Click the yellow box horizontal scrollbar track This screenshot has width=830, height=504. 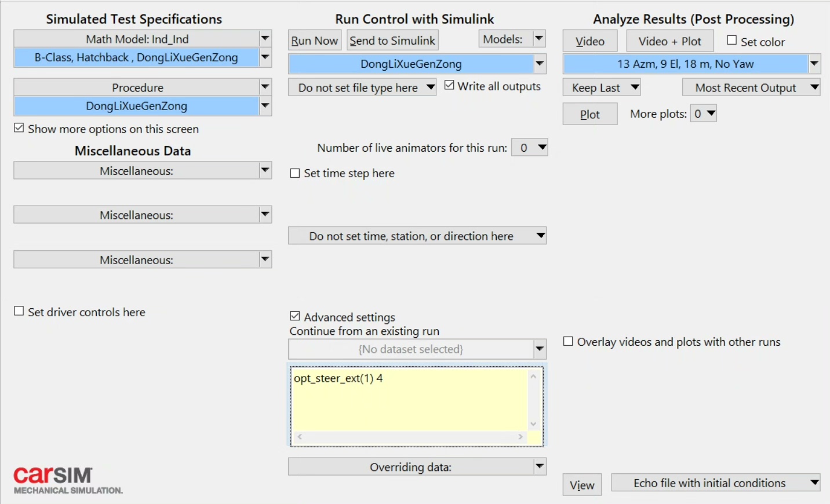point(410,437)
